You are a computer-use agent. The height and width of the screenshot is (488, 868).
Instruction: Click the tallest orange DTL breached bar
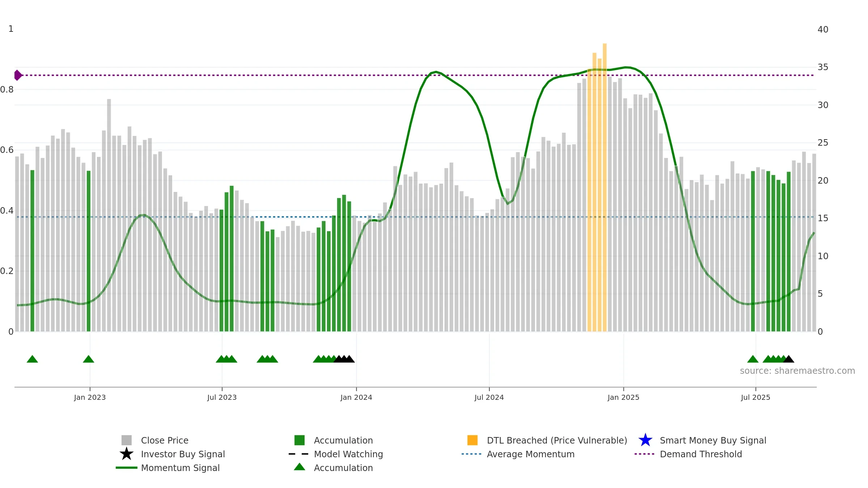pyautogui.click(x=605, y=187)
